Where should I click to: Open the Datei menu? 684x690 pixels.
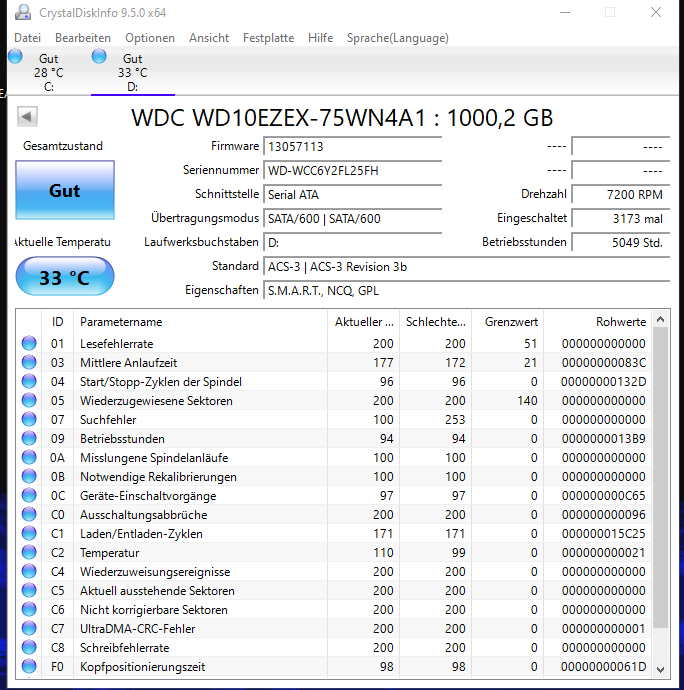tap(27, 38)
